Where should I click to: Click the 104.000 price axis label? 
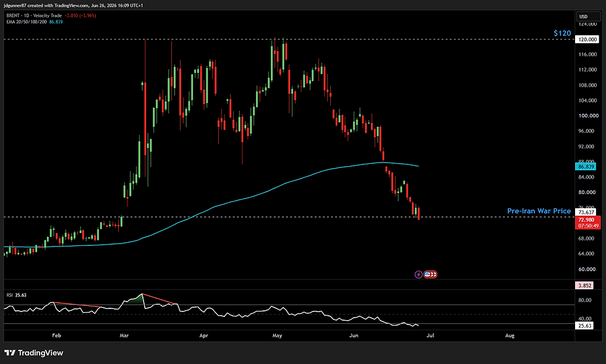tap(587, 101)
